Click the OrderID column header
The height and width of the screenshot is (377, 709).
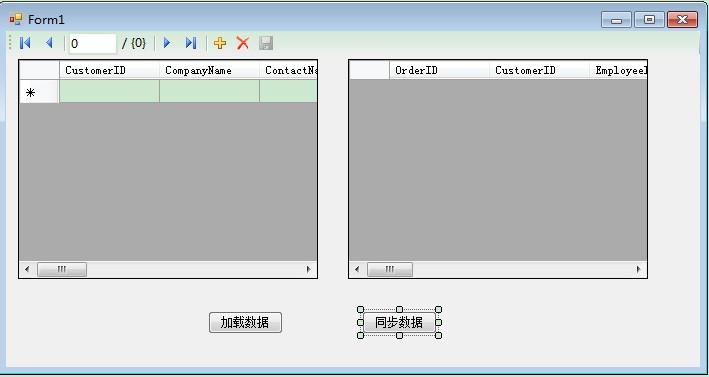coord(440,70)
